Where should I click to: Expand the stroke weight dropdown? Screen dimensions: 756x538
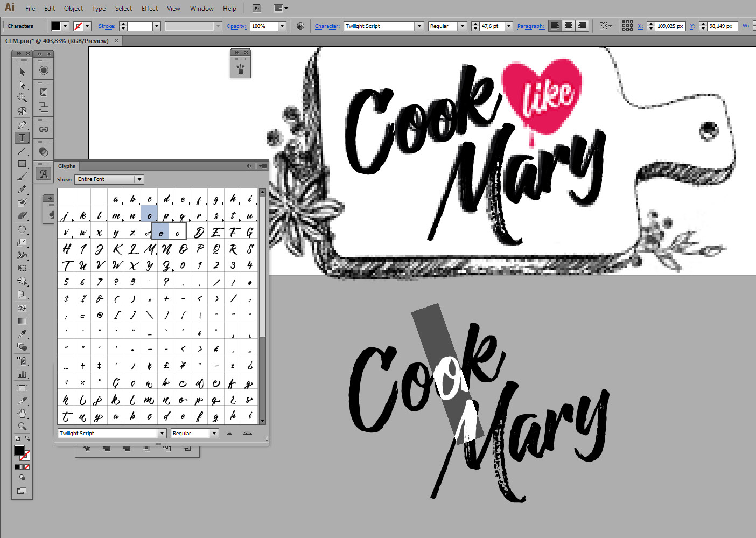tap(157, 26)
